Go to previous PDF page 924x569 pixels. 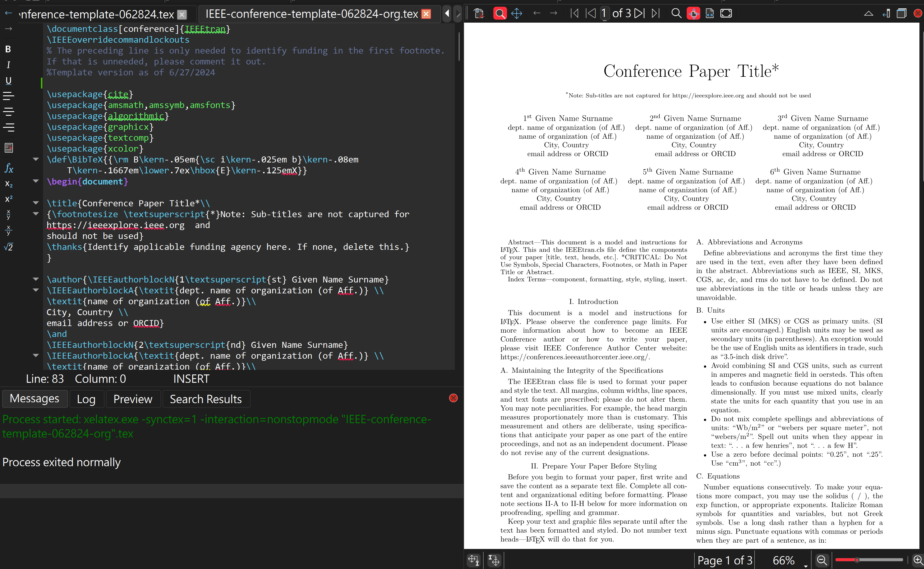[591, 13]
